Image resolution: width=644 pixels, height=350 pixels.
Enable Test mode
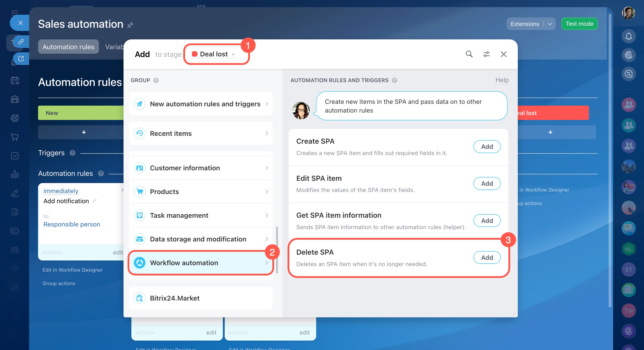(579, 24)
